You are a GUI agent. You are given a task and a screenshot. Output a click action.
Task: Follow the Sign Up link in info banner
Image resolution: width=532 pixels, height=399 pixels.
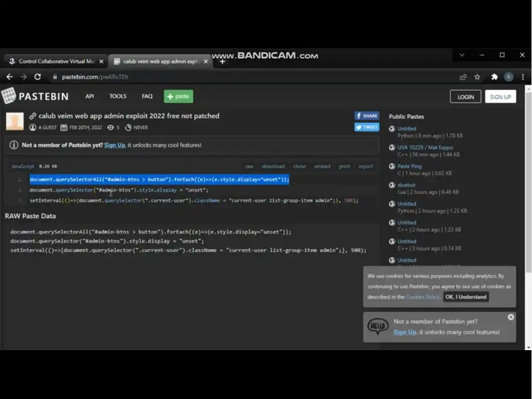[115, 145]
